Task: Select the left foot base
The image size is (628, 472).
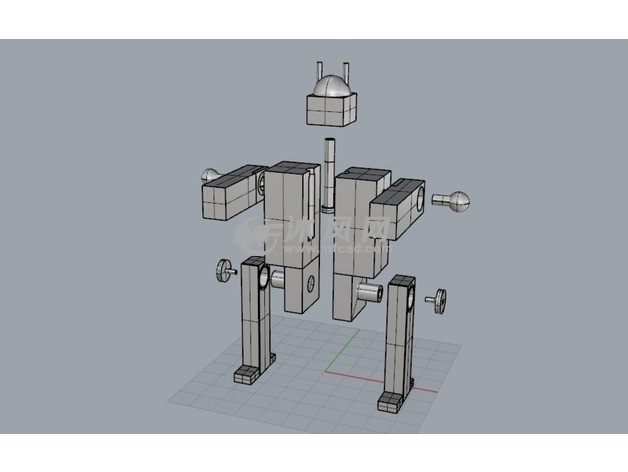Action: click(246, 376)
